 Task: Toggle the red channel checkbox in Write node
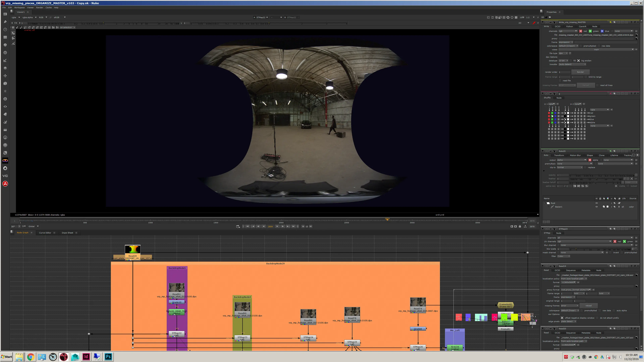coord(580,31)
